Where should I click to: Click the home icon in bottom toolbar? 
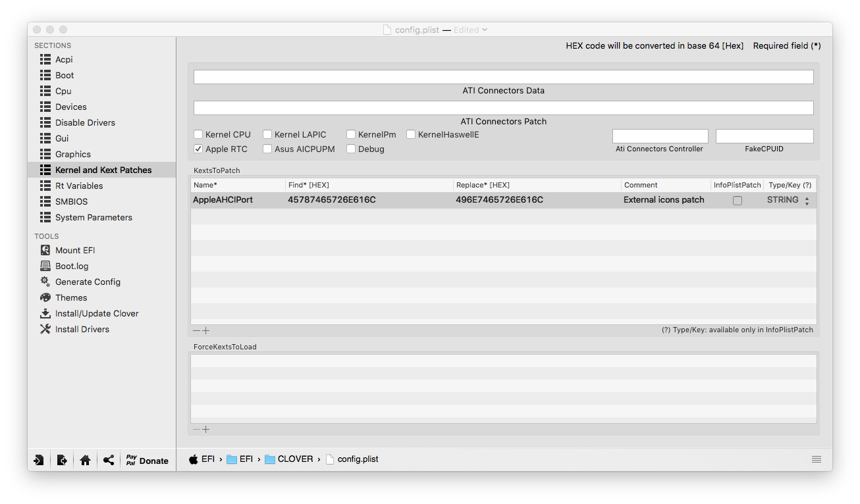coord(85,461)
